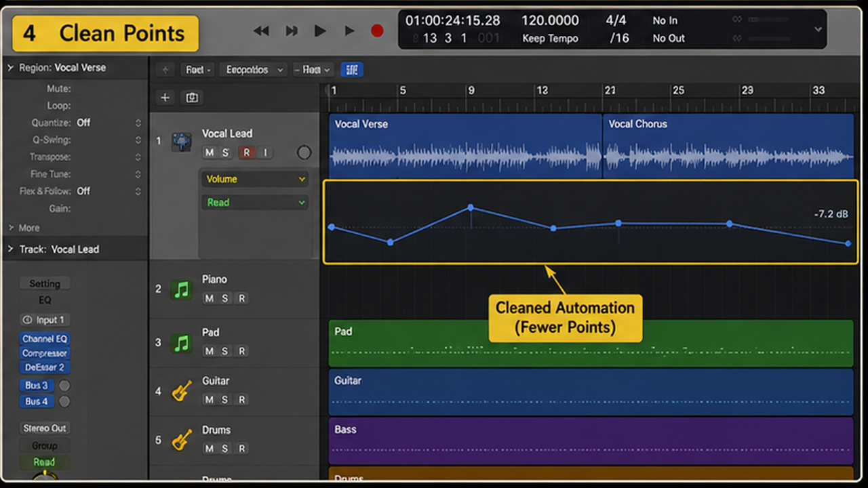Mute the Piano track
868x488 pixels.
point(209,298)
